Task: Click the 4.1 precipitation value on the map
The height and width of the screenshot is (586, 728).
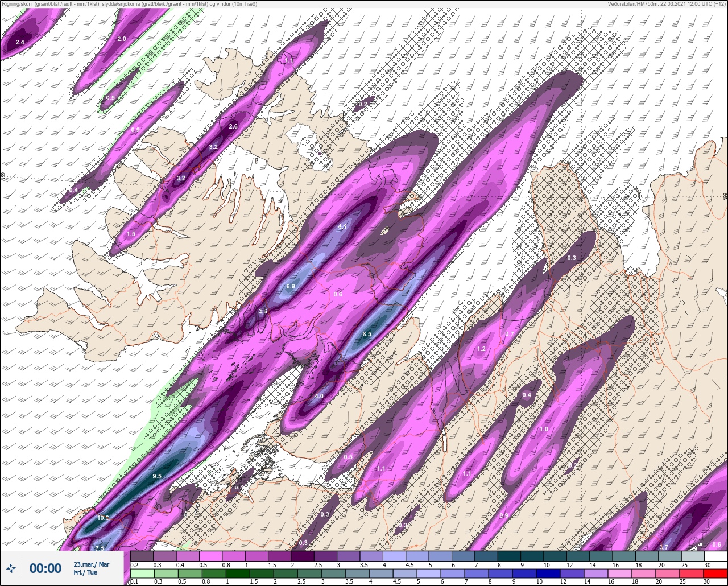Action: [x=342, y=226]
